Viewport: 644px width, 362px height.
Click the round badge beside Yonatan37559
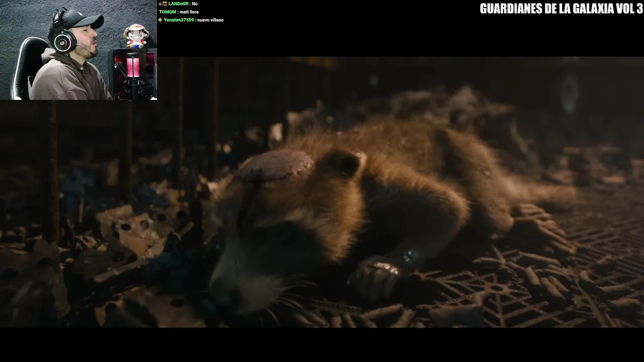[x=160, y=20]
